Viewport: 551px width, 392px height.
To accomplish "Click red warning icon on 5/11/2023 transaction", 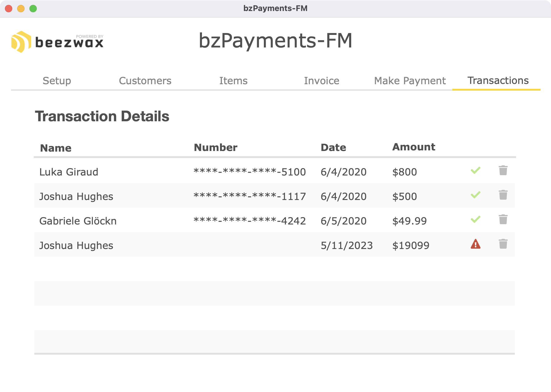I will (x=475, y=244).
